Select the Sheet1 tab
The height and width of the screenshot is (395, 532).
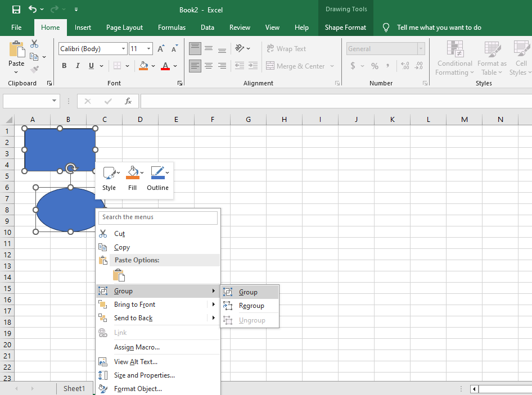[74, 388]
